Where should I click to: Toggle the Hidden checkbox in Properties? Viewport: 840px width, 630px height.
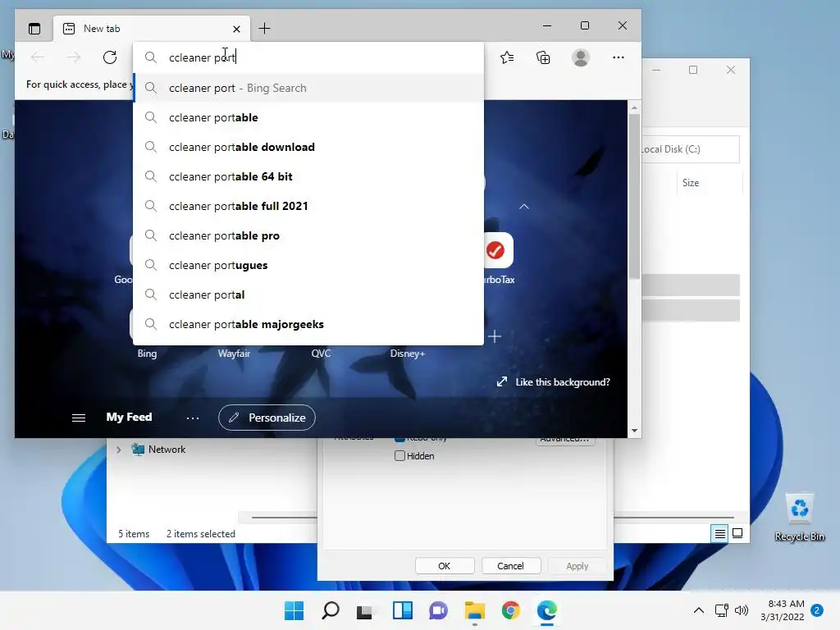pos(399,456)
